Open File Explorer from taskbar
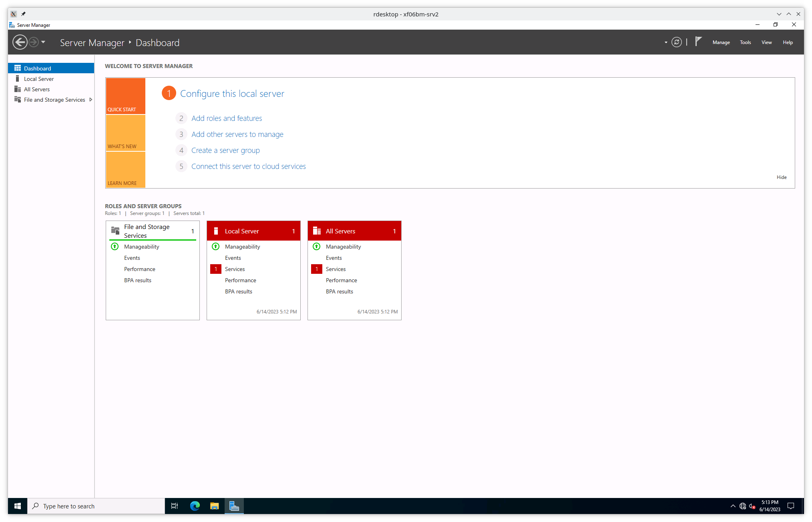The height and width of the screenshot is (522, 812). pos(215,506)
